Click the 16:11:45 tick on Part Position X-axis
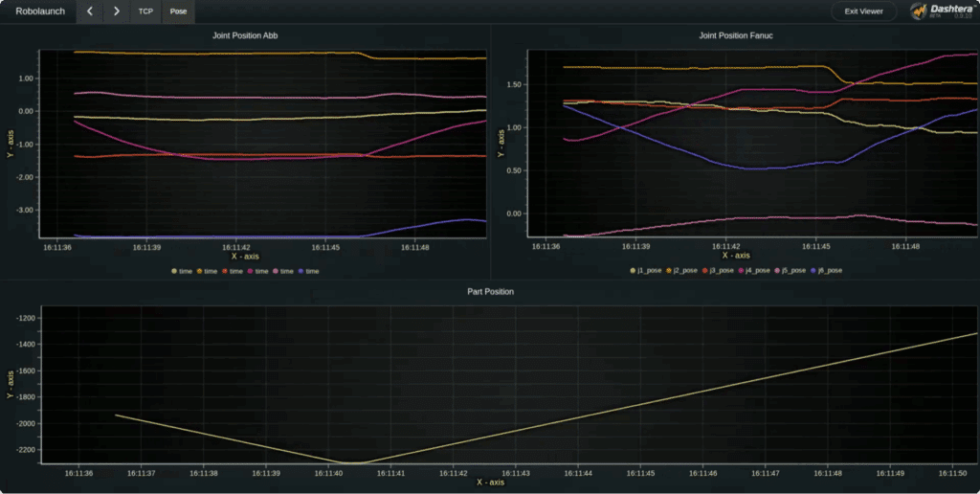 click(x=641, y=473)
